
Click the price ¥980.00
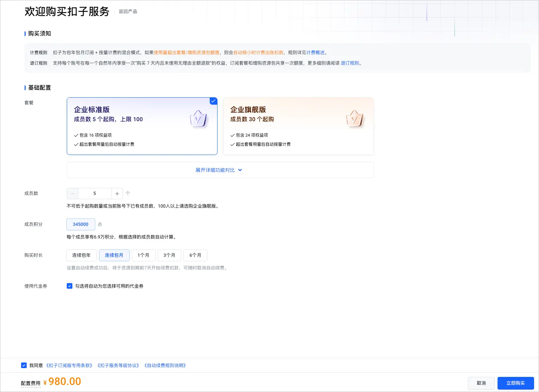coord(62,381)
